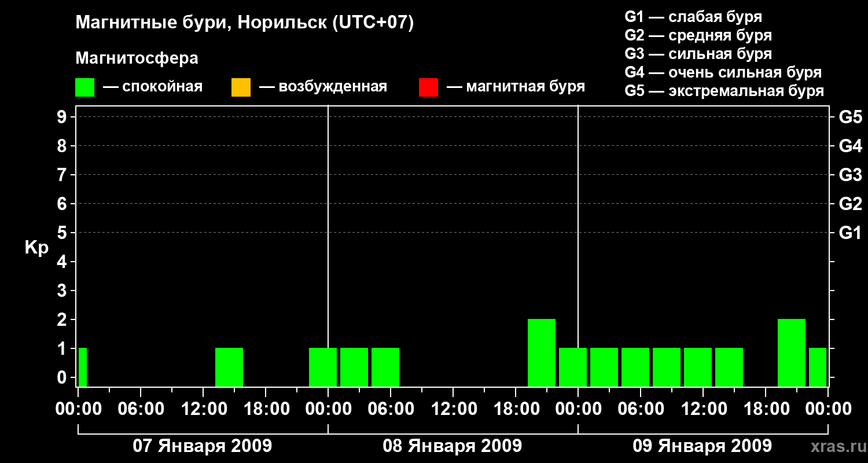The width and height of the screenshot is (868, 463).
Task: Click the 07 Января 2009 date label
Action: (203, 446)
